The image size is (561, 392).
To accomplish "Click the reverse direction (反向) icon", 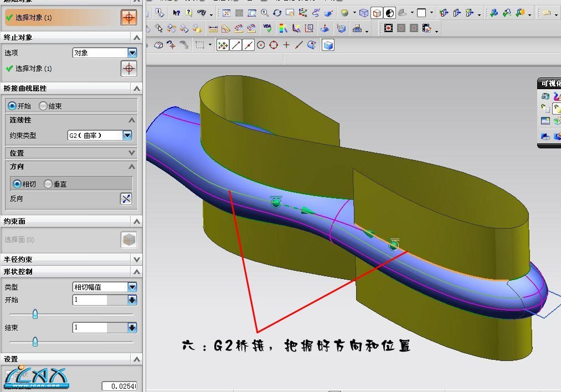I will [x=126, y=199].
